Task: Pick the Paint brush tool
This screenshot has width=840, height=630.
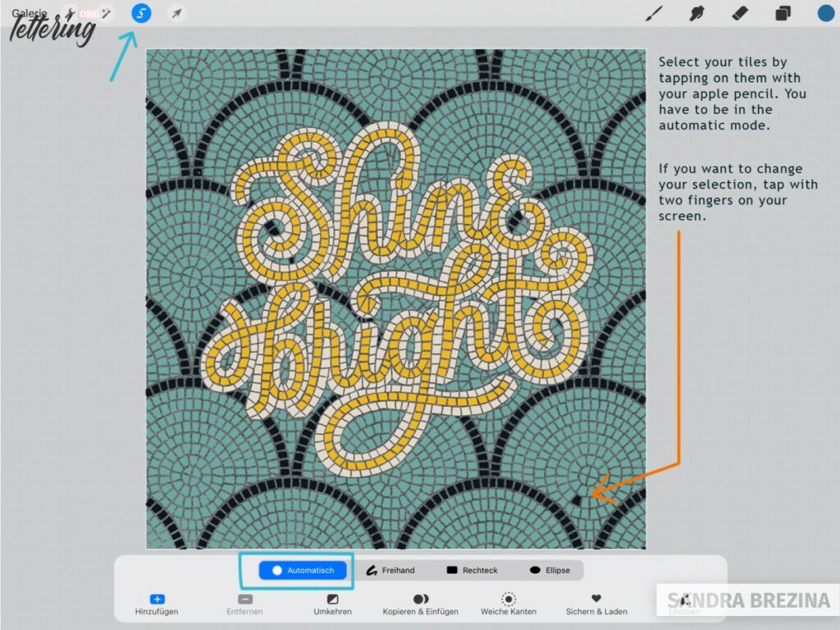Action: click(654, 13)
